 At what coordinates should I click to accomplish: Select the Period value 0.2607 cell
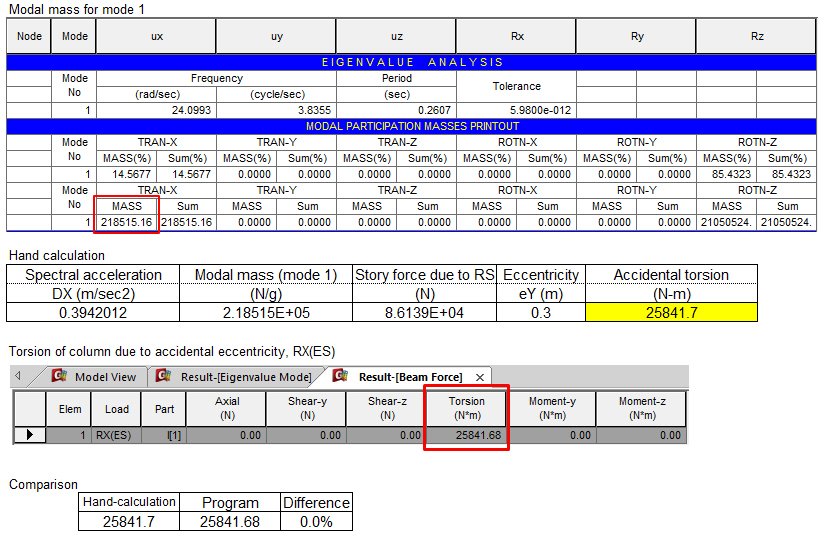(396, 110)
